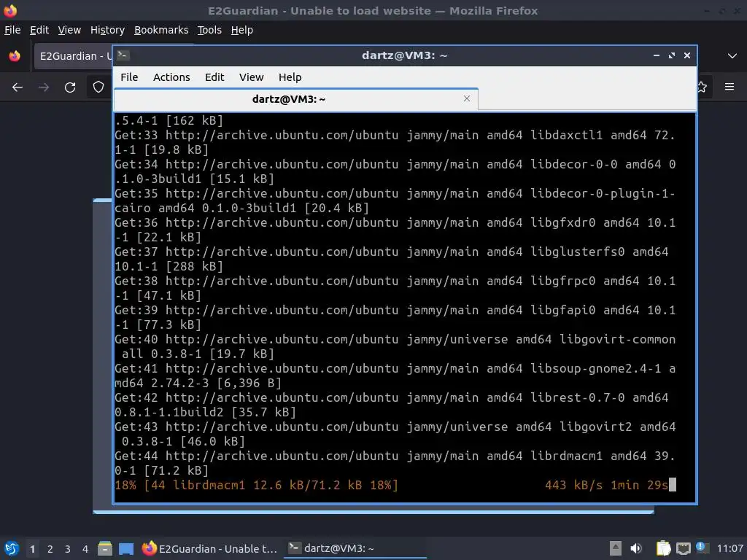This screenshot has height=560, width=747.
Task: Bookmark the page with the star icon
Action: point(703,87)
